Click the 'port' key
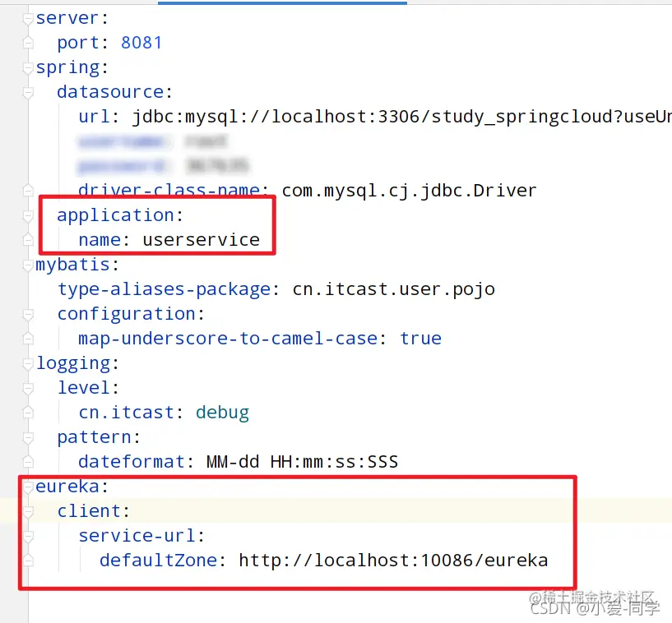 78,43
